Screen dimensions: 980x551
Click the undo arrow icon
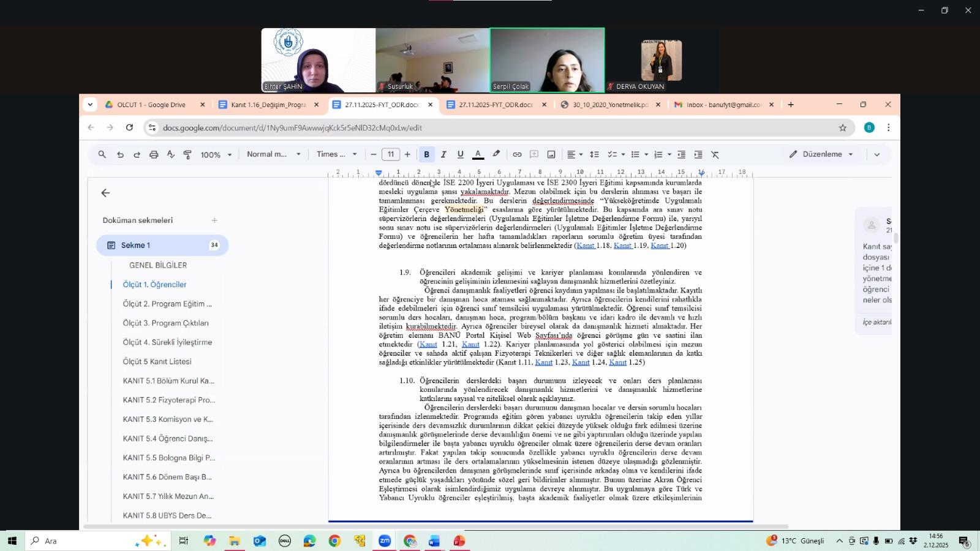(120, 155)
